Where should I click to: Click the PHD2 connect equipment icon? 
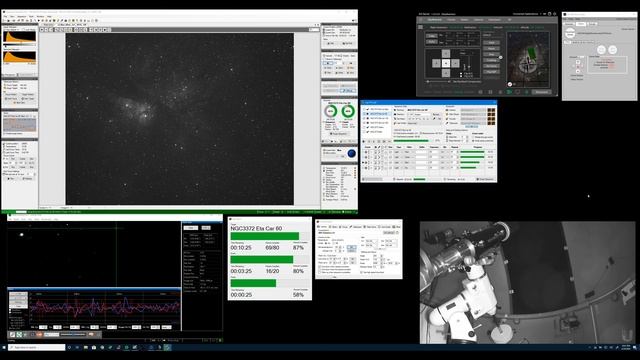(12, 335)
